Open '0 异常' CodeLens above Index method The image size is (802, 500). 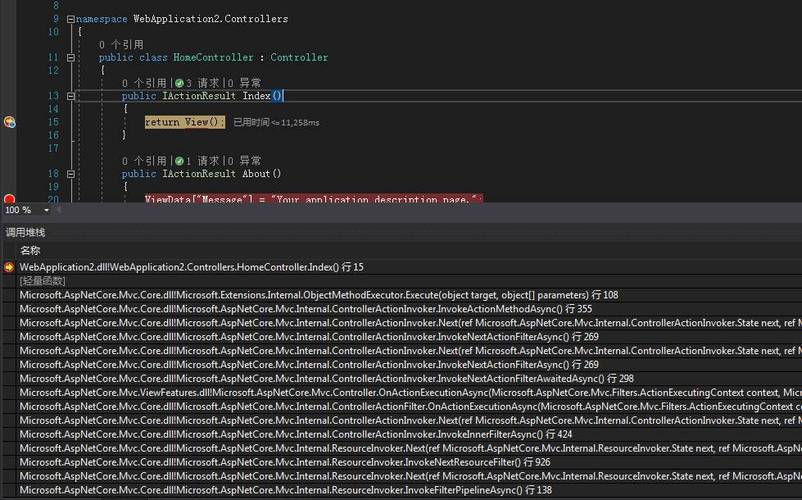coord(244,83)
